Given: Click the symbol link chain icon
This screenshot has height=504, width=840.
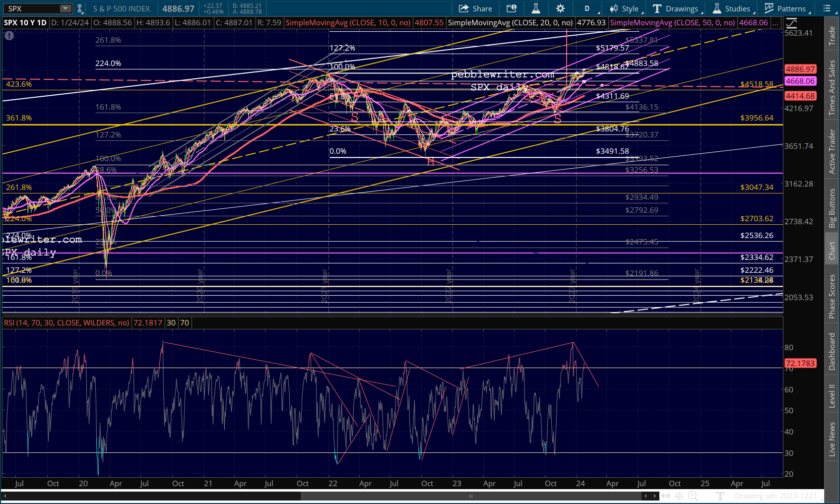Looking at the screenshot, I should pyautogui.click(x=79, y=8).
